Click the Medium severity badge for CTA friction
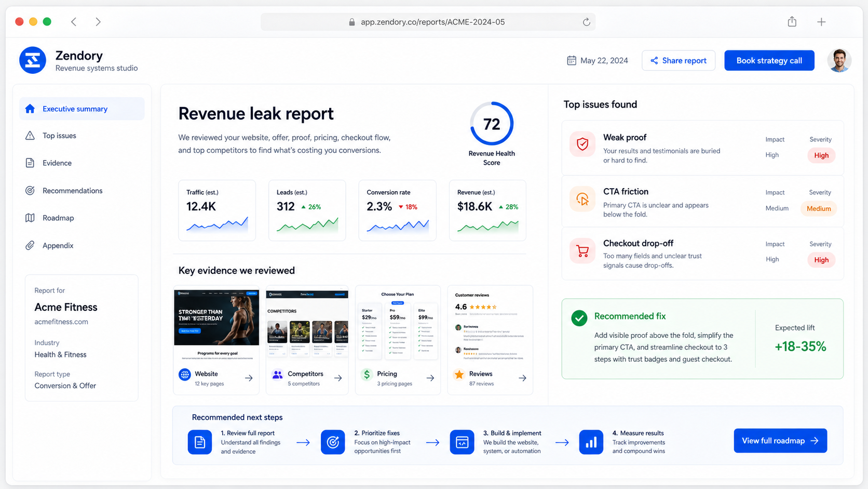This screenshot has width=868, height=489. click(x=819, y=208)
